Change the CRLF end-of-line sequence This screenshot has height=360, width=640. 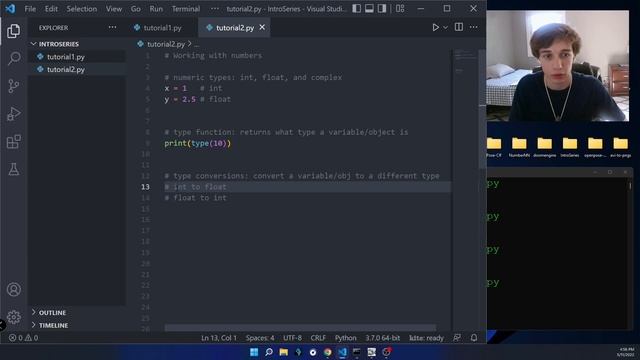click(x=318, y=338)
